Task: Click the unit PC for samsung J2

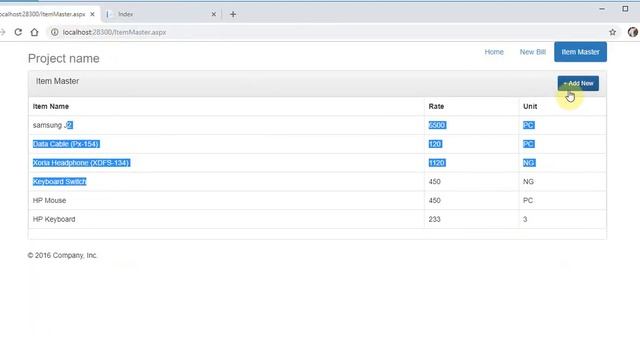Action: pyautogui.click(x=529, y=125)
